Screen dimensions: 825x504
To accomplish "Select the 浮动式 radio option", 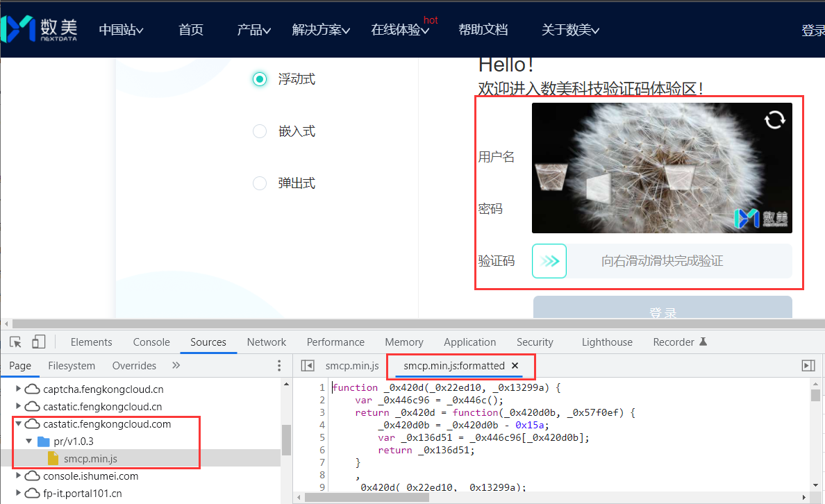I will (x=260, y=79).
